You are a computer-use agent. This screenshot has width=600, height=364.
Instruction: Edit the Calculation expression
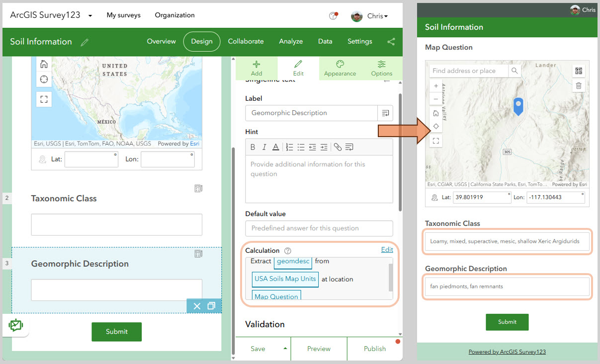387,249
